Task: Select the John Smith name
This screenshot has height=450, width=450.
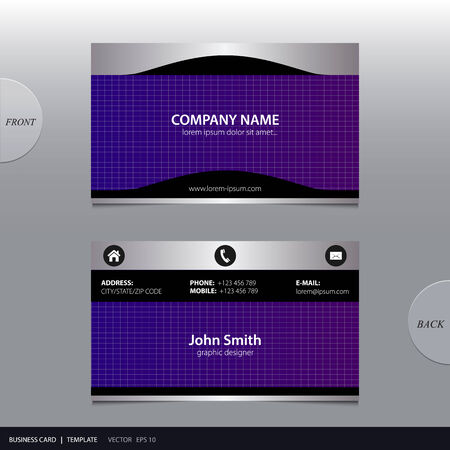Action: [225, 340]
